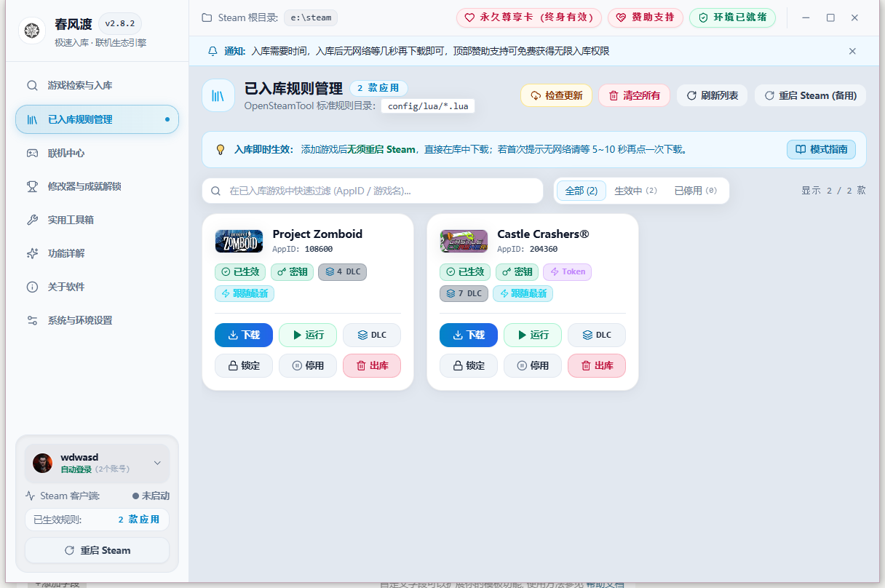Image resolution: width=885 pixels, height=588 pixels.
Task: Click the library icon beside 已入库规则管理 title
Action: pos(218,95)
